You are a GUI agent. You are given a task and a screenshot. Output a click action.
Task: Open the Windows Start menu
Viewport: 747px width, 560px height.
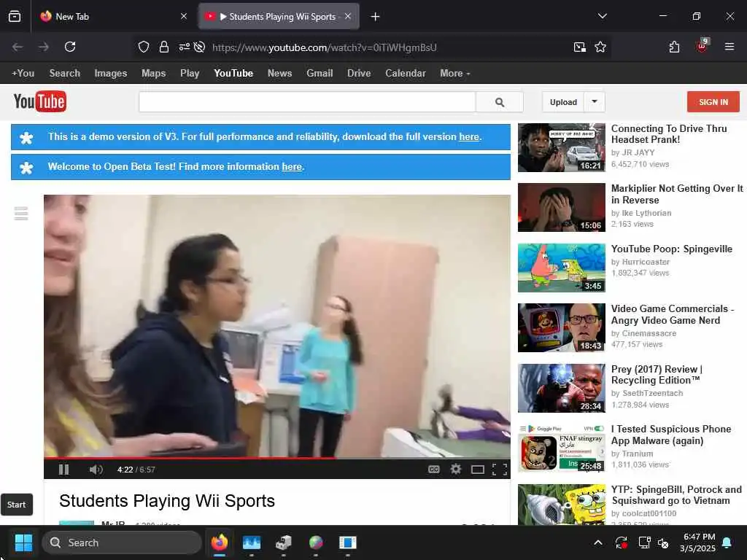[23, 542]
